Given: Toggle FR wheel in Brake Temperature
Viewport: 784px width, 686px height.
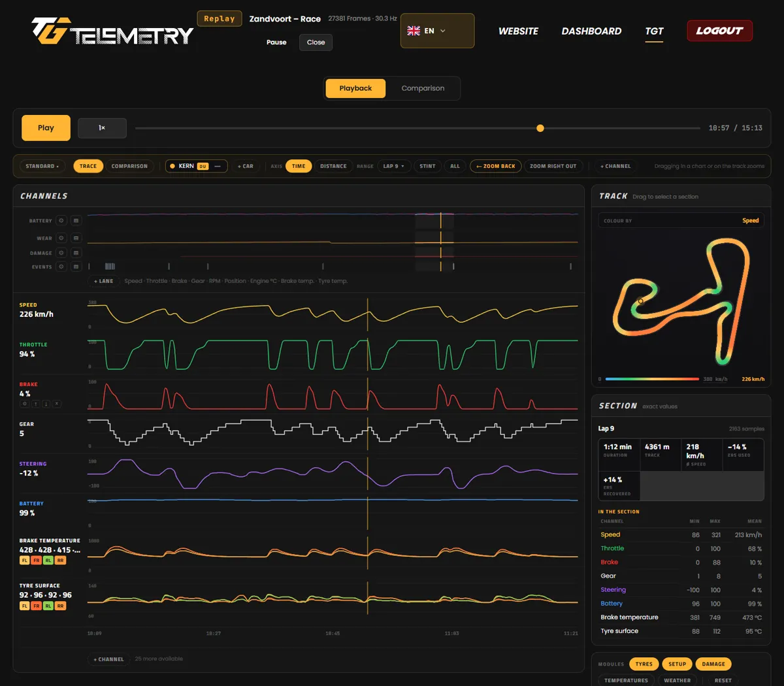Looking at the screenshot, I should coord(37,561).
